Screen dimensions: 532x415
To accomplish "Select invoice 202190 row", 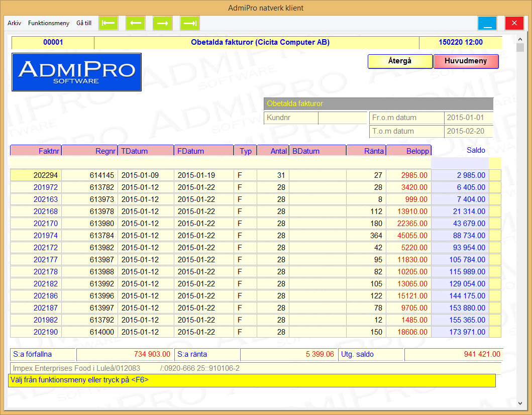I will pyautogui.click(x=46, y=332).
